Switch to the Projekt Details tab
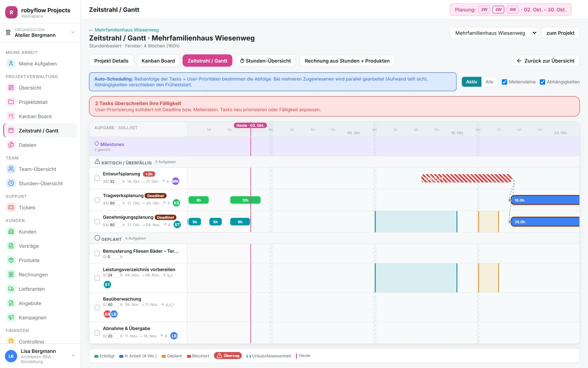Image resolution: width=588 pixels, height=368 pixels. [x=111, y=61]
